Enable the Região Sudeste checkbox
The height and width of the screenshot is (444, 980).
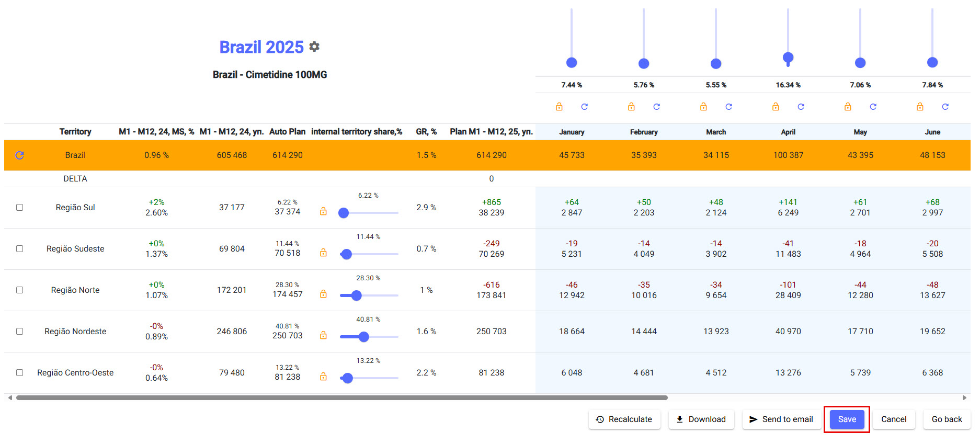tap(19, 249)
